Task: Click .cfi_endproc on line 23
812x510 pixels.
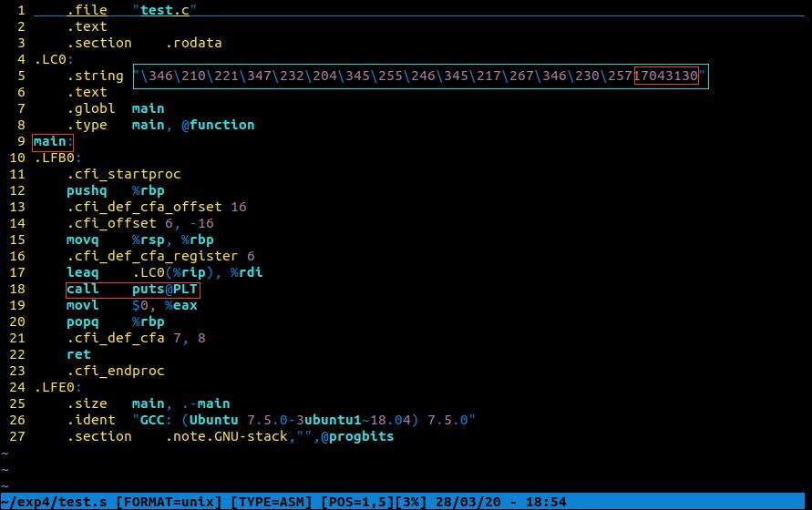Action: [x=116, y=372]
